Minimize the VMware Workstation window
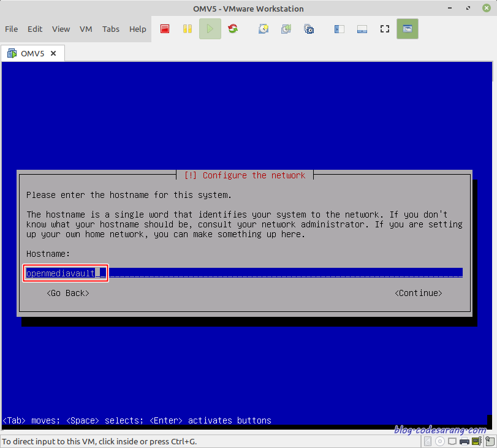The width and height of the screenshot is (497, 448). 450,8
